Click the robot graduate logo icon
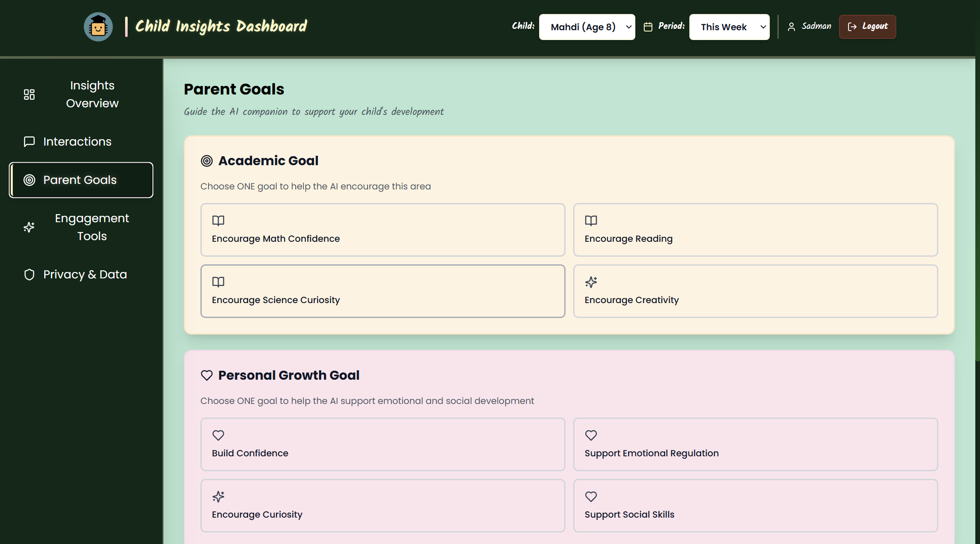The height and width of the screenshot is (544, 980). [98, 27]
